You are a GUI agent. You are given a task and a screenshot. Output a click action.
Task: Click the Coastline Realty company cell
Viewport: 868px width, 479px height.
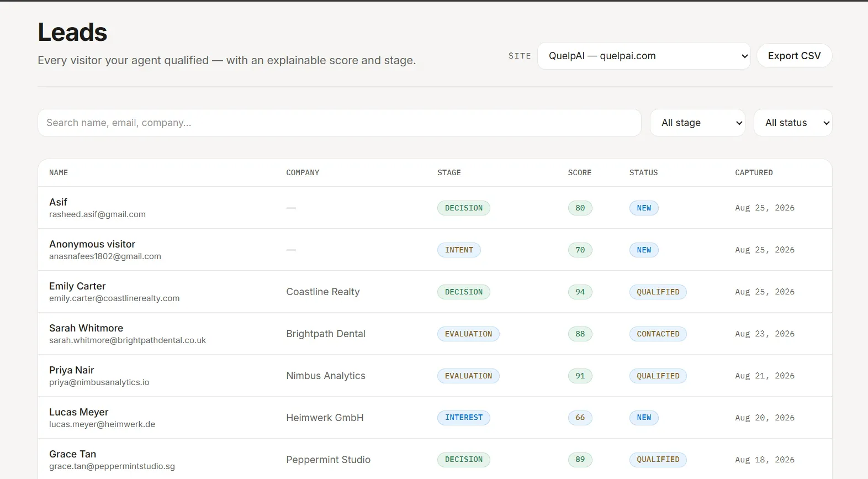pyautogui.click(x=323, y=292)
